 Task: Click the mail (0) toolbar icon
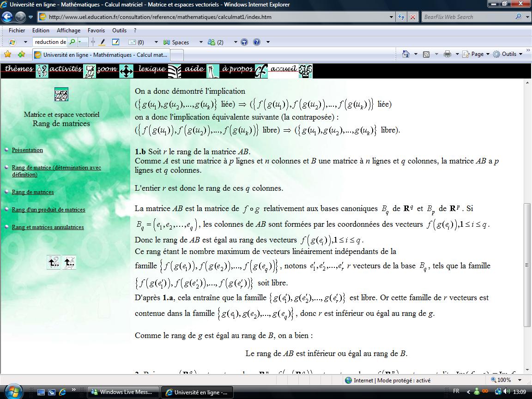(136, 42)
